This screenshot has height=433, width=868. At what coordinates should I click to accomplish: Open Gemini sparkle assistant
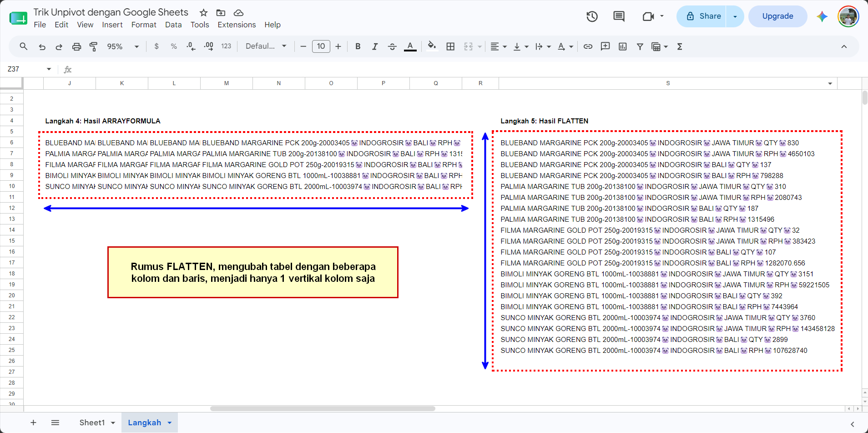(x=822, y=16)
